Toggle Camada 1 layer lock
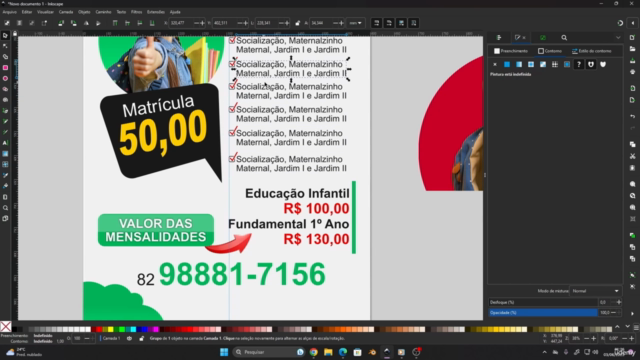 coord(141,338)
